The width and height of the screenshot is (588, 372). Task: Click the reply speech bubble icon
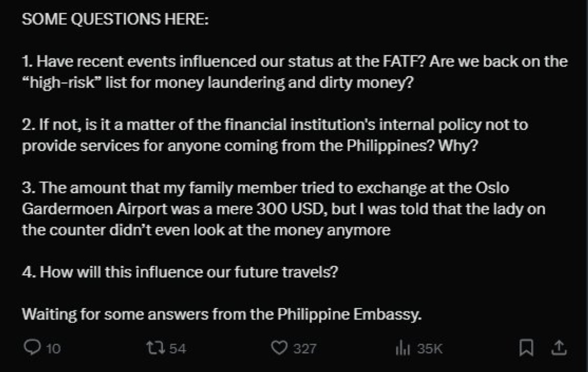click(32, 348)
